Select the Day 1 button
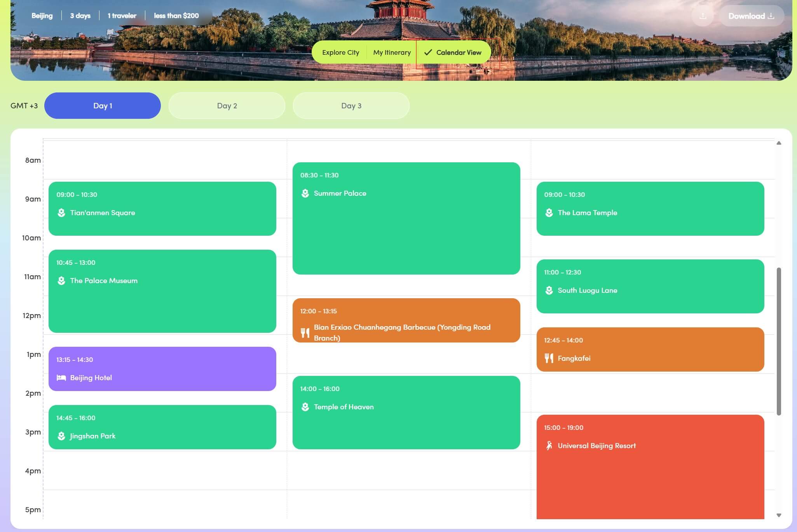 coord(102,105)
